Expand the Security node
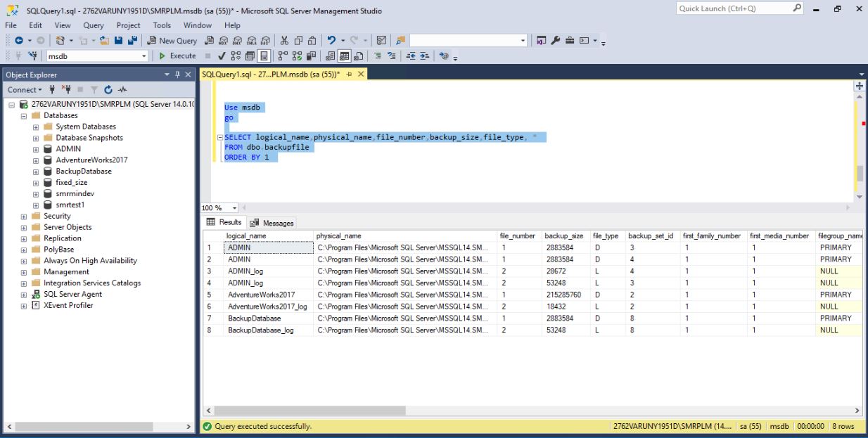This screenshot has width=868, height=438. pos(24,217)
